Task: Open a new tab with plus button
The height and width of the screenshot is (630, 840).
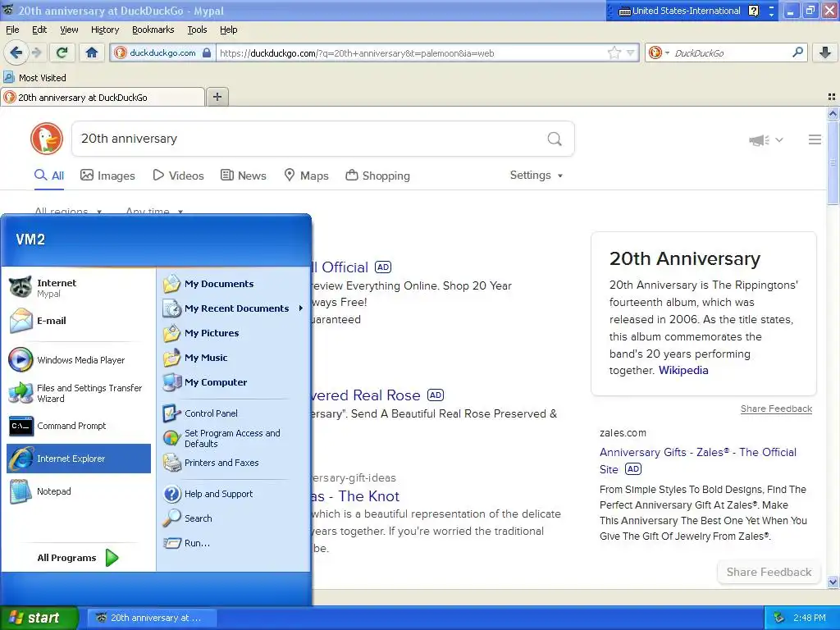Action: tap(217, 97)
